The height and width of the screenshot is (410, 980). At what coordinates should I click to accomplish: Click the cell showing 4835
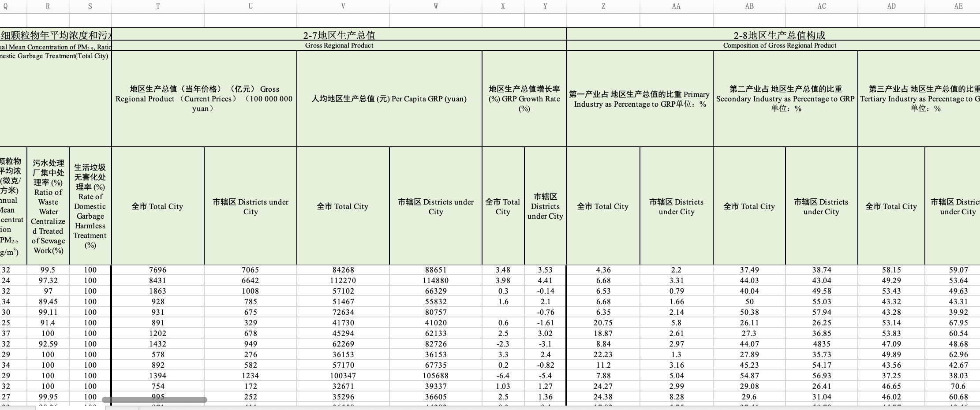click(x=822, y=344)
